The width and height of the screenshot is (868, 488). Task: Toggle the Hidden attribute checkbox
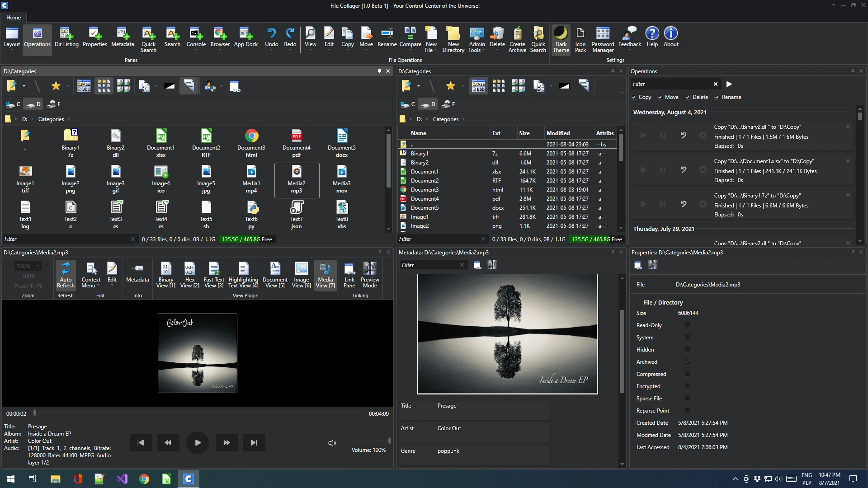pyautogui.click(x=687, y=349)
